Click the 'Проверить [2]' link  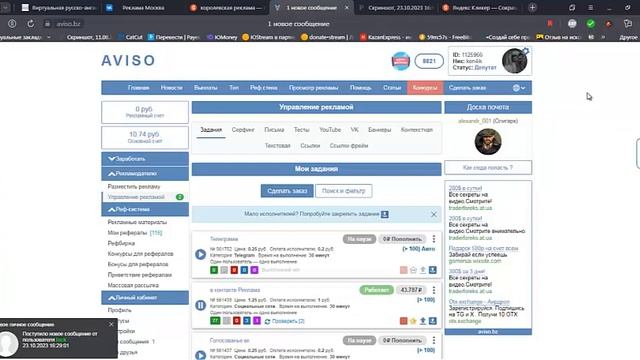(288, 321)
